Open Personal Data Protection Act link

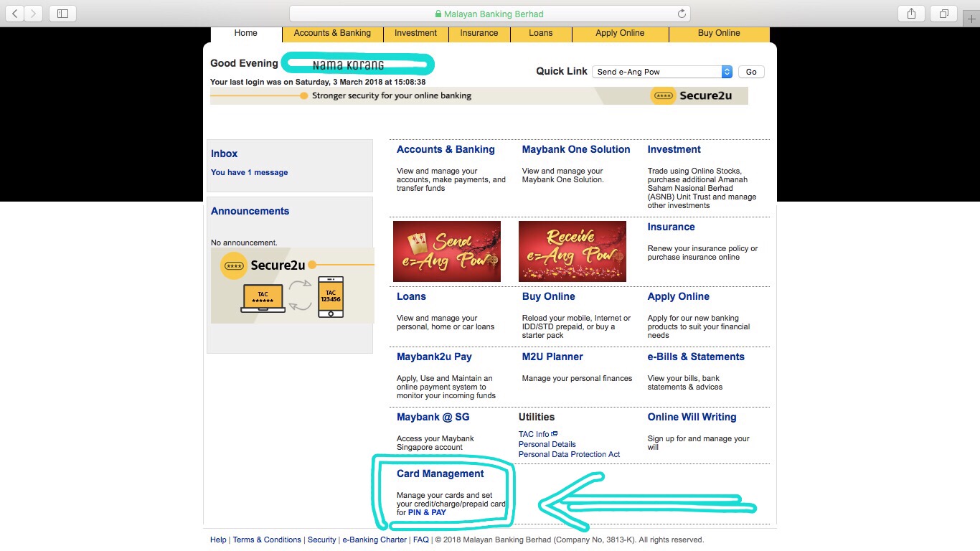(x=569, y=454)
